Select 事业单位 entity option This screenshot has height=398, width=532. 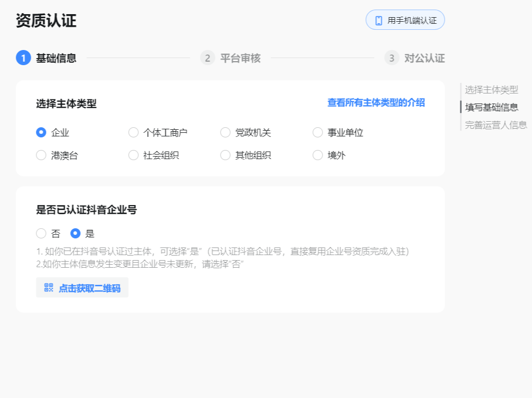[317, 132]
